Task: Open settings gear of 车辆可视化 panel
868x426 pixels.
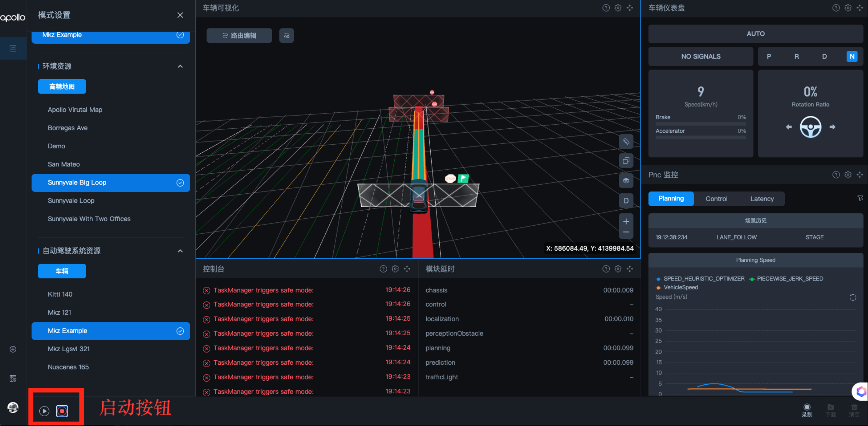Action: click(x=618, y=8)
